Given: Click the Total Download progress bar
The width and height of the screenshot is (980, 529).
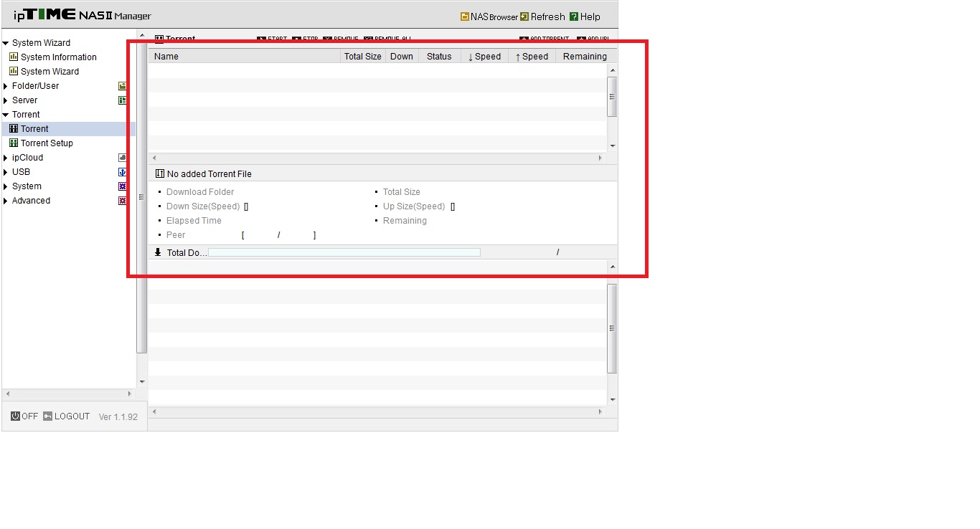Looking at the screenshot, I should pyautogui.click(x=344, y=252).
